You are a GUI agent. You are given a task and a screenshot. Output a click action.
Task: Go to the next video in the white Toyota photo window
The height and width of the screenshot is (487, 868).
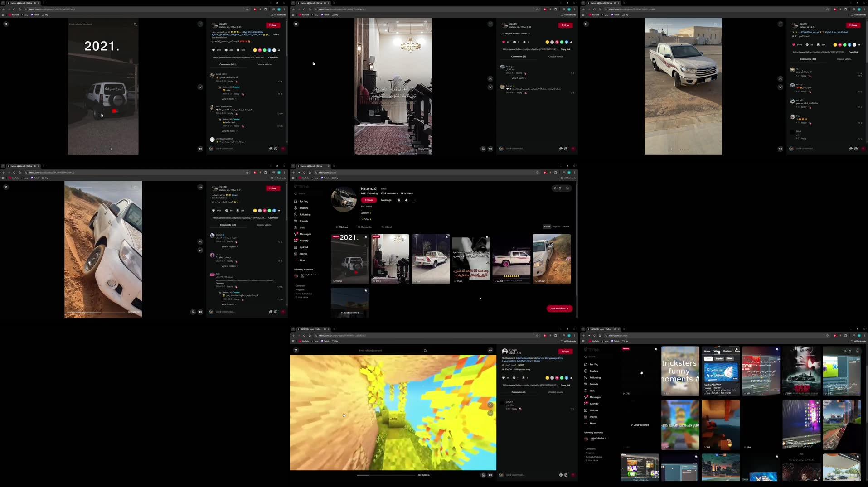[x=780, y=87]
